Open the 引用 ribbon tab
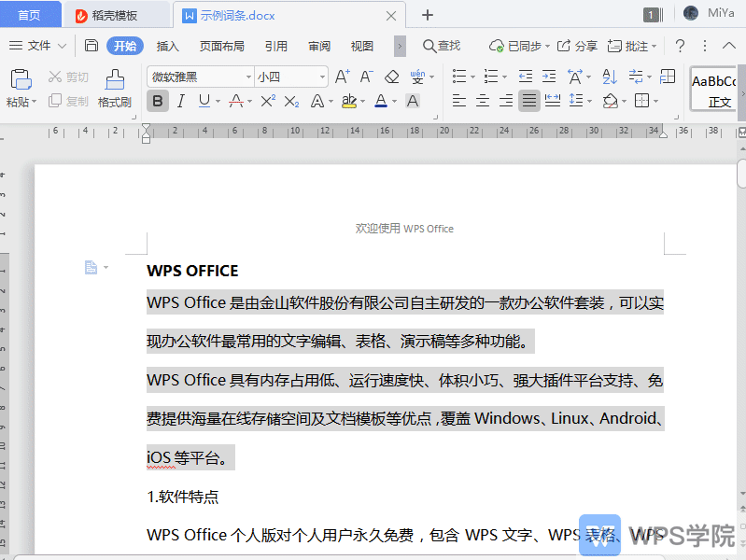The width and height of the screenshot is (746, 560). 276,46
